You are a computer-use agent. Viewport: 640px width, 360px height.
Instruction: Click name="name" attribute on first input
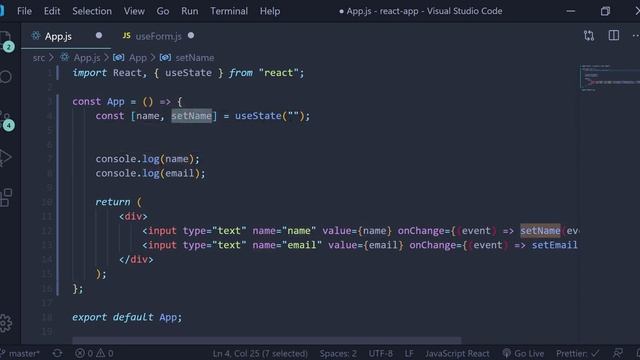pos(284,231)
